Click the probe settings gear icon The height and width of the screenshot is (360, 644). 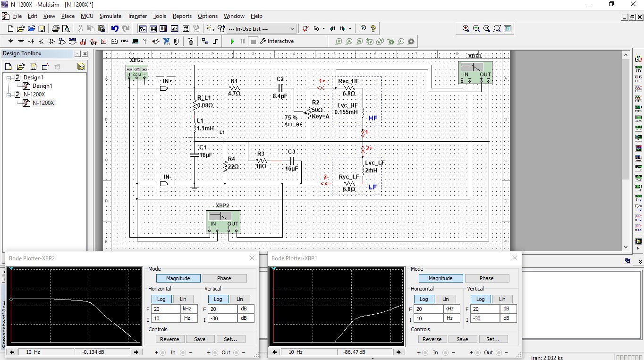pos(411,42)
